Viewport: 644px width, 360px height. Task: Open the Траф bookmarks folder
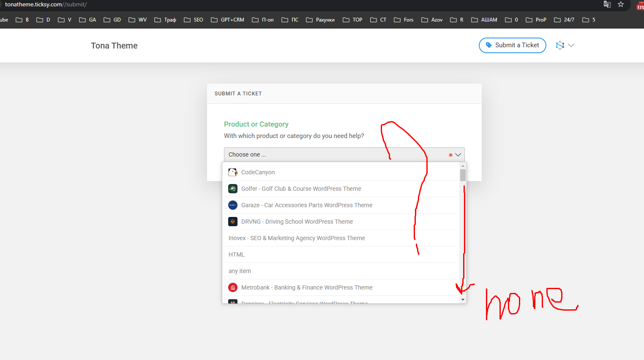click(165, 20)
